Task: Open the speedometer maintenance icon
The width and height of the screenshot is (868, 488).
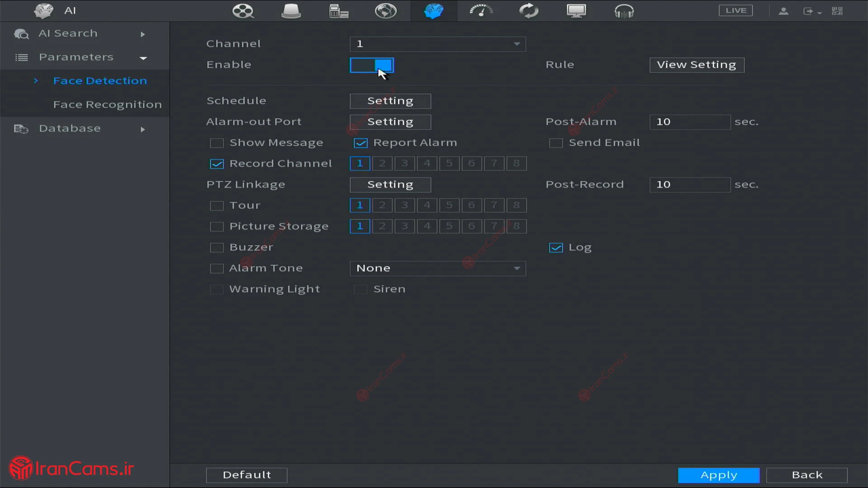Action: (481, 10)
